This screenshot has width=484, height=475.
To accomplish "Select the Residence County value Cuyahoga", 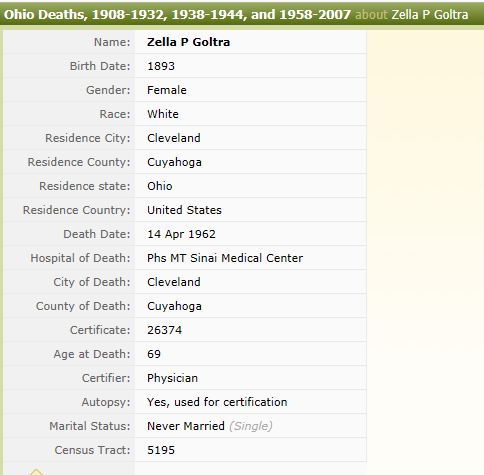I will 174,162.
